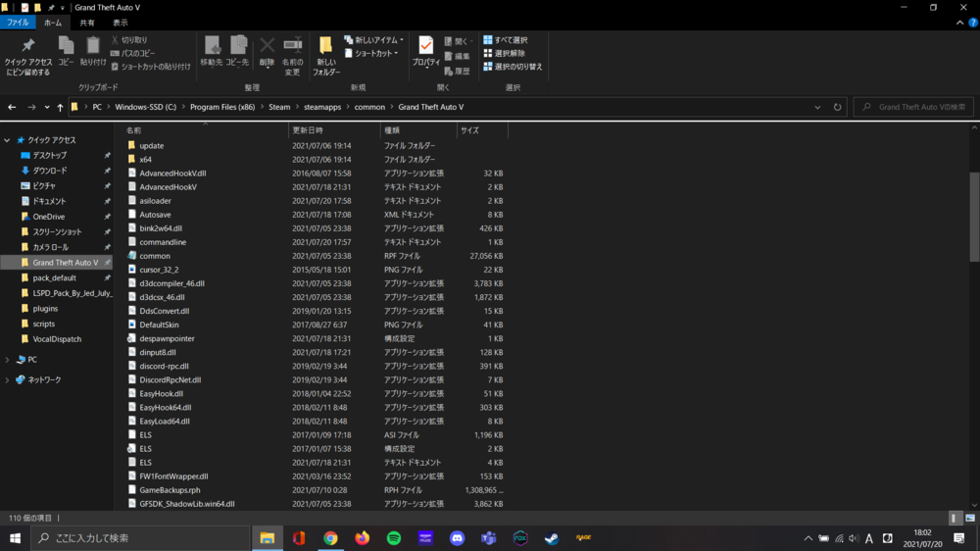980x551 pixels.
Task: Create a New folder (新しいフォルダー)
Action: click(326, 56)
